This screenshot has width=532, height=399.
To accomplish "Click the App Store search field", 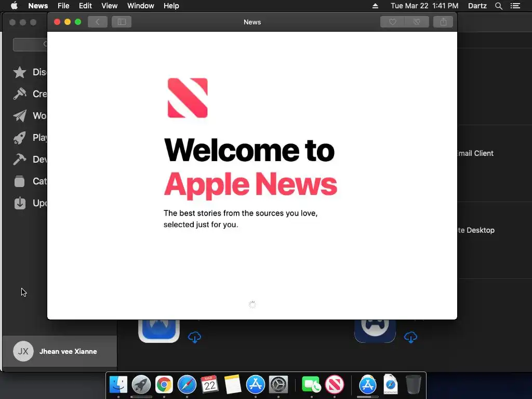I will 30,45.
